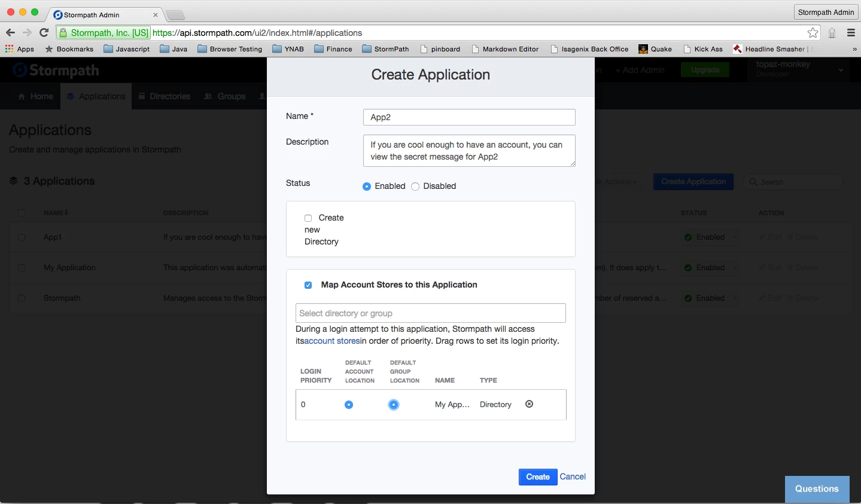Tick the App1 row checkbox
The image size is (861, 504).
22,237
